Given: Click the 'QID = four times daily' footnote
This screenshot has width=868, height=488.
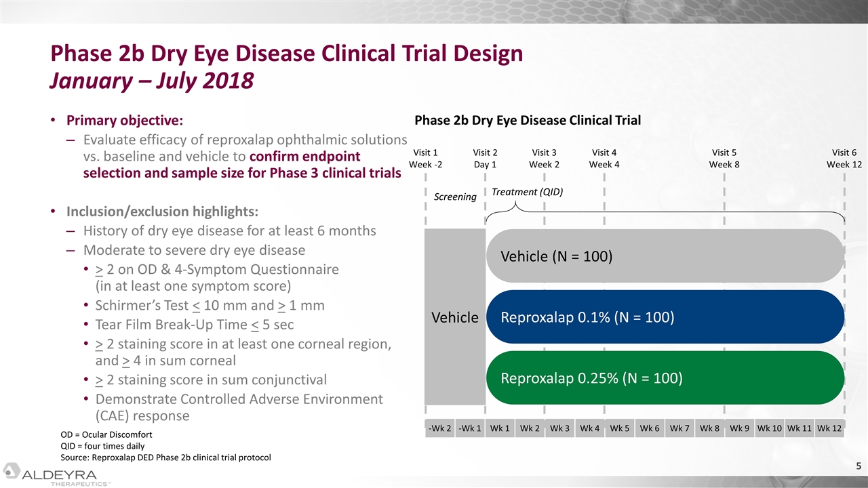Looking at the screenshot, I should (x=103, y=446).
